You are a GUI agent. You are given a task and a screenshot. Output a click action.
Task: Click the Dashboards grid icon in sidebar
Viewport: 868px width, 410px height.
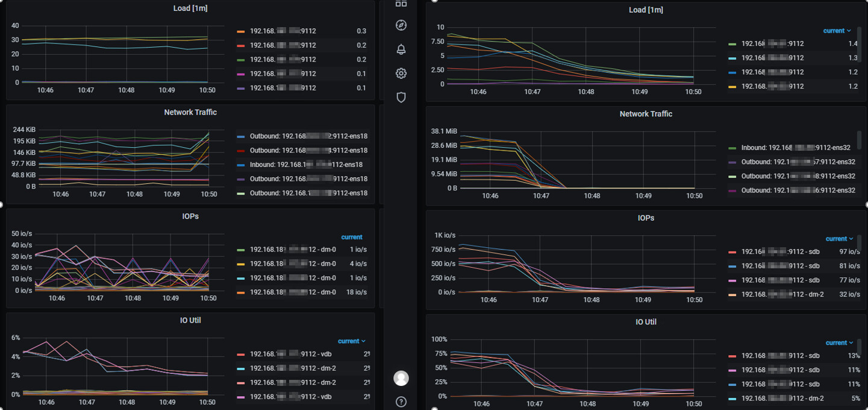coord(401,4)
